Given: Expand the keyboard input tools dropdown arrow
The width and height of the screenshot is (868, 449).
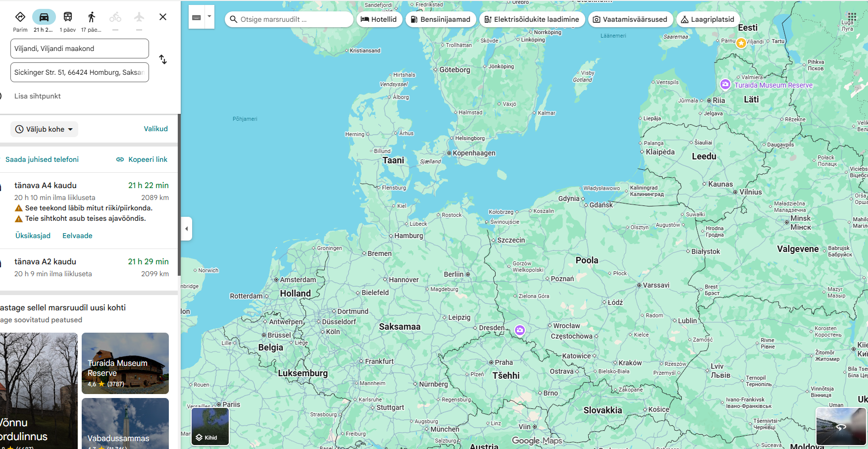Looking at the screenshot, I should 209,16.
